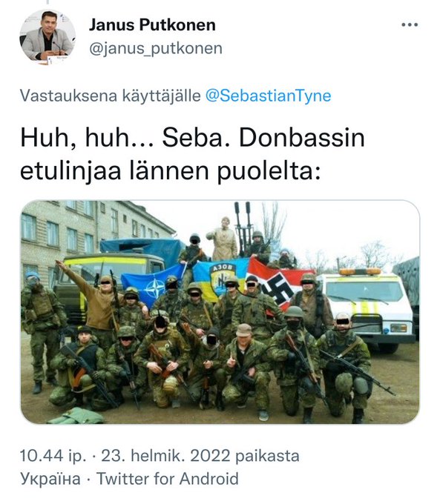Click the 'Vastauksena käyttäjälle' reply label
Image resolution: width=440 pixels, height=504 pixels.
tap(111, 96)
